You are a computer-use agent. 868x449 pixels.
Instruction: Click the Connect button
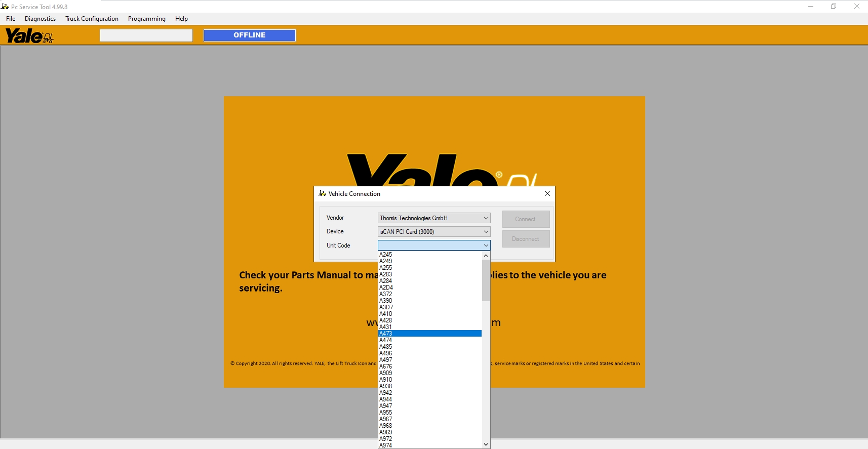(x=526, y=219)
